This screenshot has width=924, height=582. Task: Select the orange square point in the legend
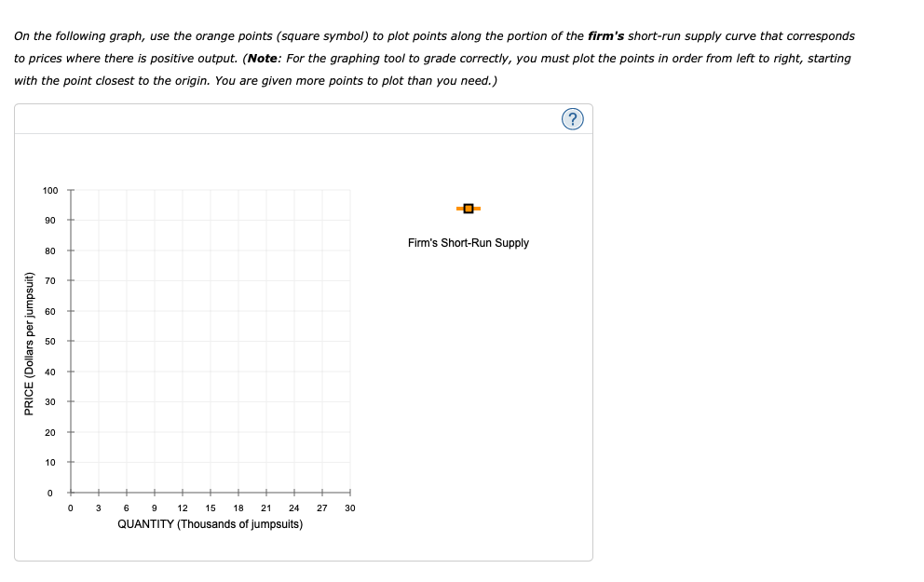pyautogui.click(x=467, y=209)
